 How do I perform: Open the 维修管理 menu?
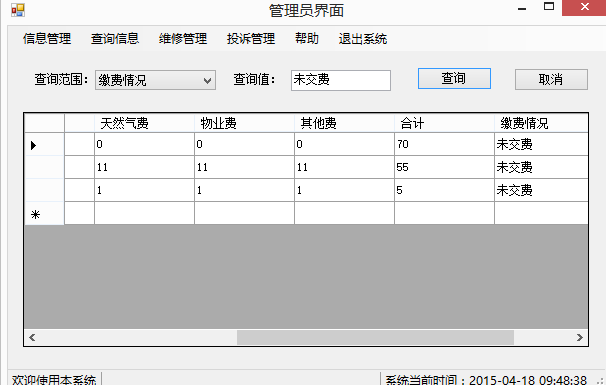[x=183, y=39]
